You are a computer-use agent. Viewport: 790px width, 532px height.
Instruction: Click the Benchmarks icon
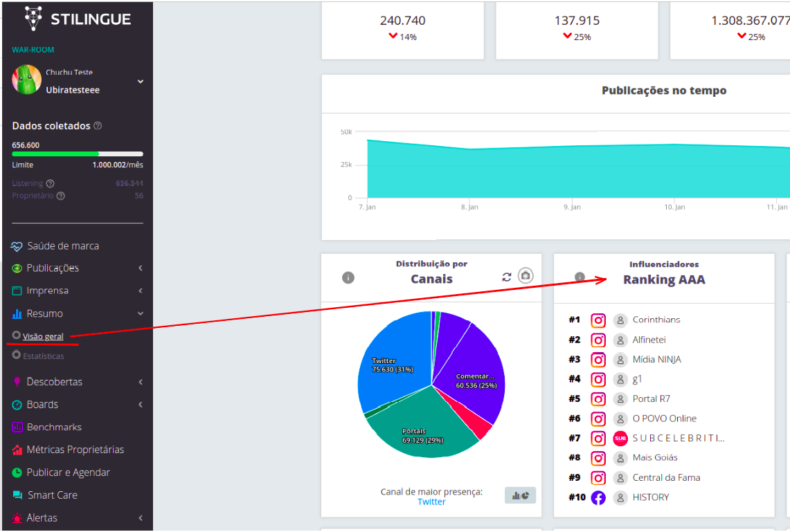[17, 428]
